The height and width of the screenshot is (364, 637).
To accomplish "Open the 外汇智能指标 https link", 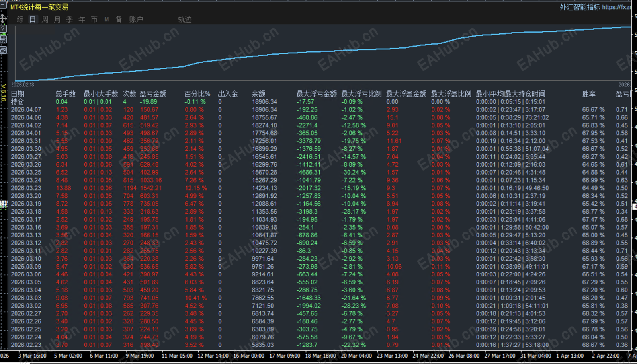I will (x=595, y=7).
